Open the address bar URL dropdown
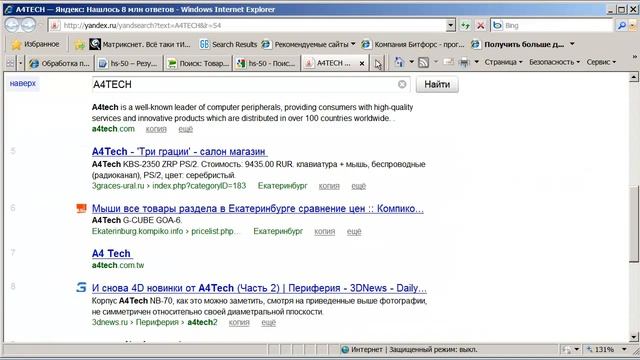This screenshot has height=360, width=640. pos(450,25)
